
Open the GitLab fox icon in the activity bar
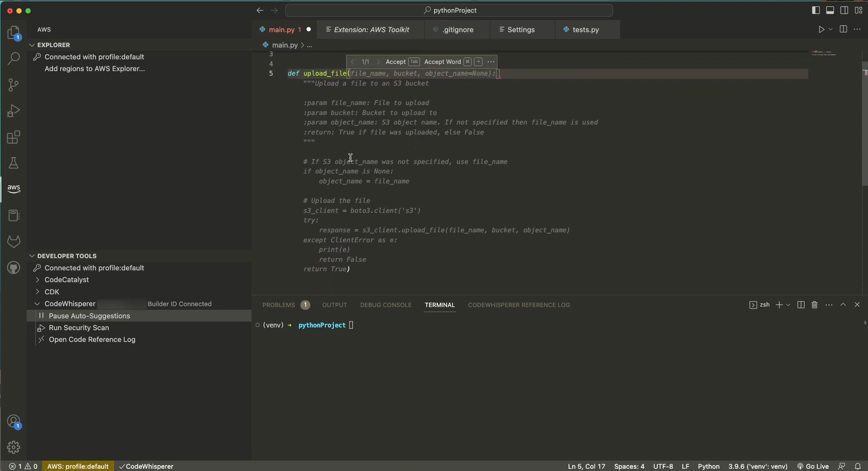pos(14,241)
